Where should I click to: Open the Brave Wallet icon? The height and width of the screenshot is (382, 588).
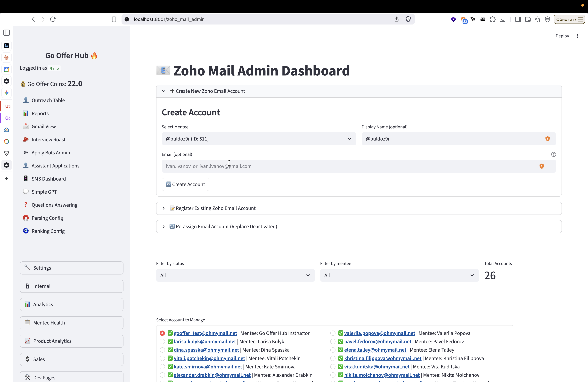click(528, 19)
